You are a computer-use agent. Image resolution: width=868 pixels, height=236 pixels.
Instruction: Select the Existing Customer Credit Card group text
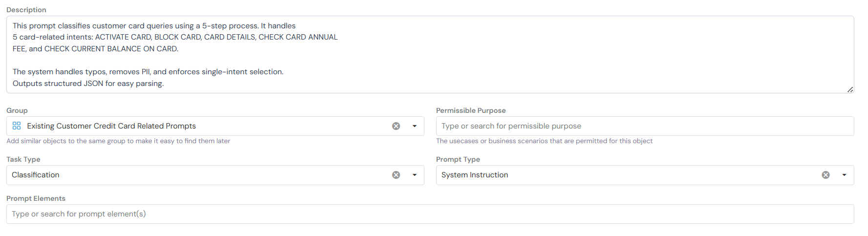tap(111, 126)
